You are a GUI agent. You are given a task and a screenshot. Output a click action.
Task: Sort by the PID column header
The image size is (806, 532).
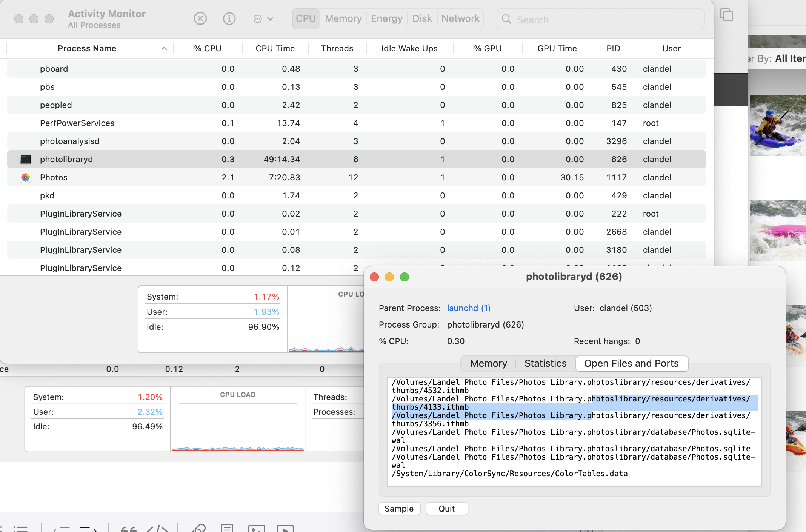613,48
